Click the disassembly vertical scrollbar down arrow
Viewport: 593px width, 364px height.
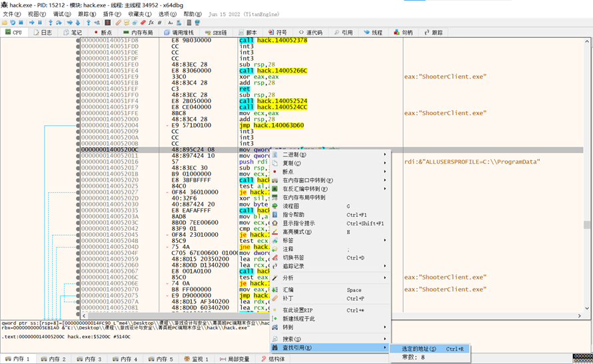point(587,308)
